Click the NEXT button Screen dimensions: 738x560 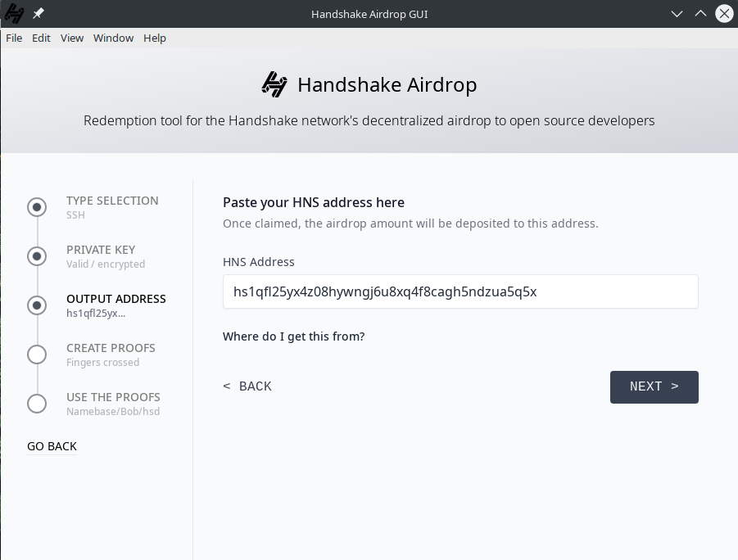654,386
